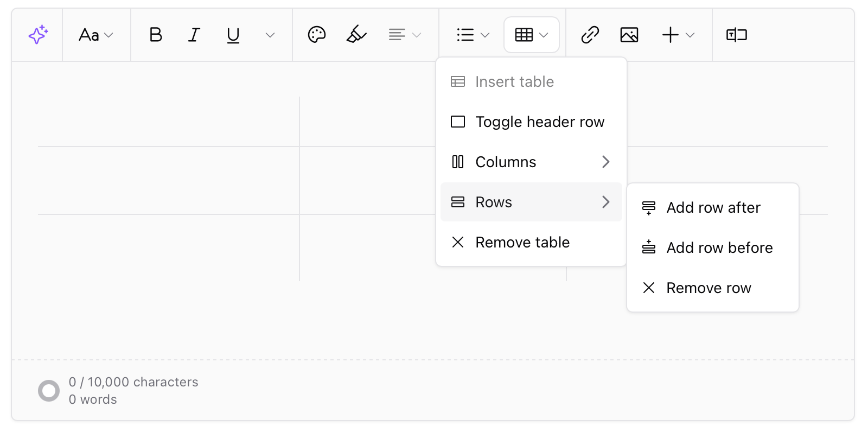Viewport: 868px width, 432px height.
Task: Apply italic formatting
Action: coord(194,35)
